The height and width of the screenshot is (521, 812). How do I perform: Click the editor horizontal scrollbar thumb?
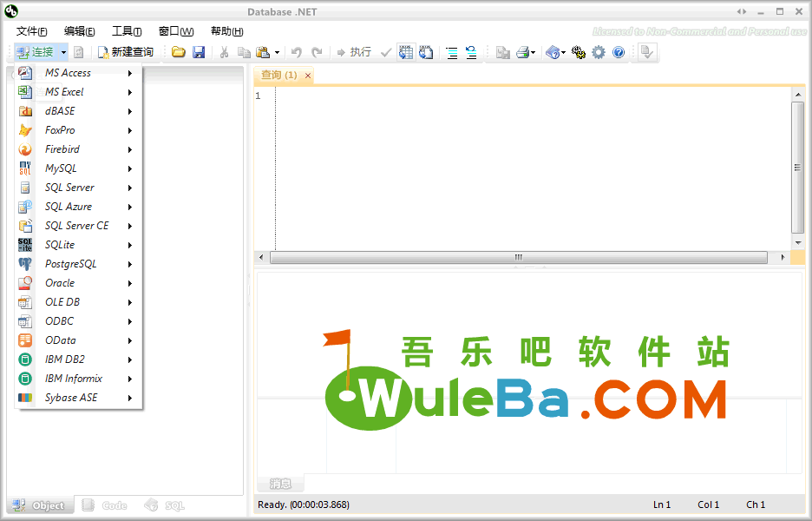click(x=519, y=258)
